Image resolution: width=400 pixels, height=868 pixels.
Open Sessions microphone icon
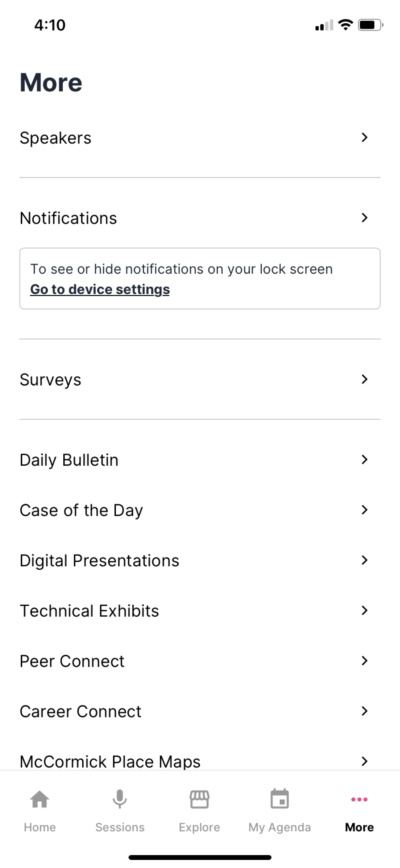[x=119, y=799]
